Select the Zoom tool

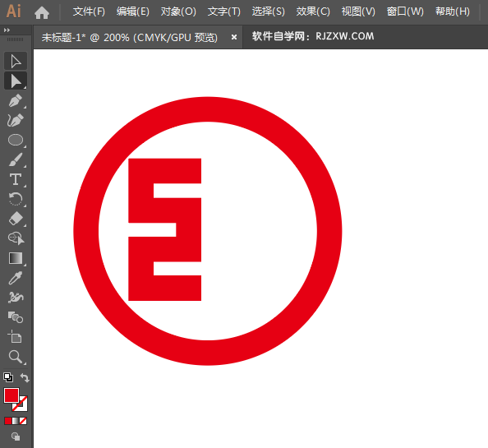pyautogui.click(x=16, y=357)
